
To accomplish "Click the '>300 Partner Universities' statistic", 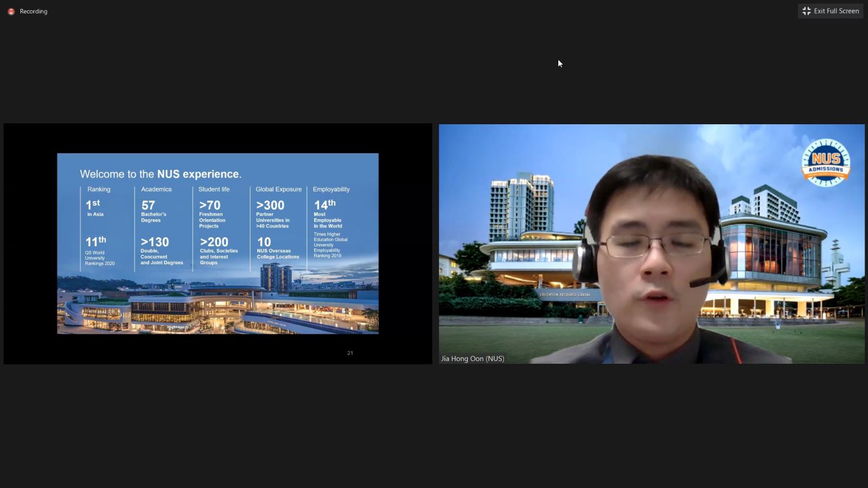I will [x=272, y=214].
